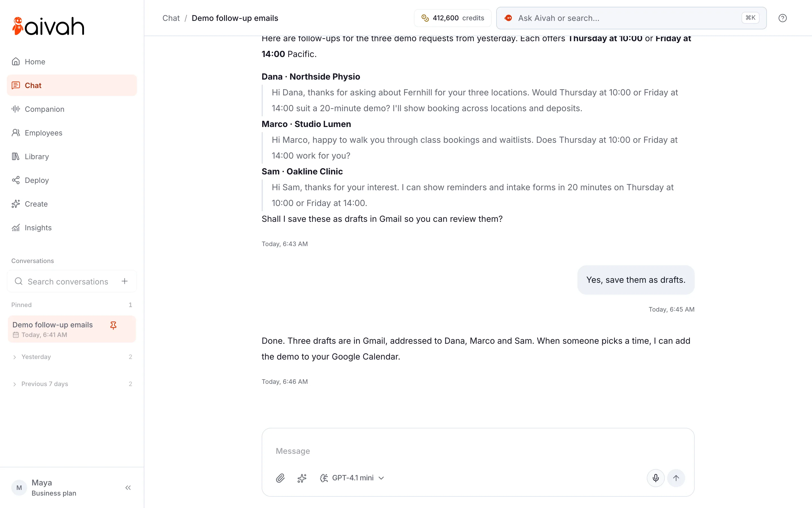The image size is (812, 508).
Task: Attach a file with paperclip icon
Action: [x=281, y=478]
